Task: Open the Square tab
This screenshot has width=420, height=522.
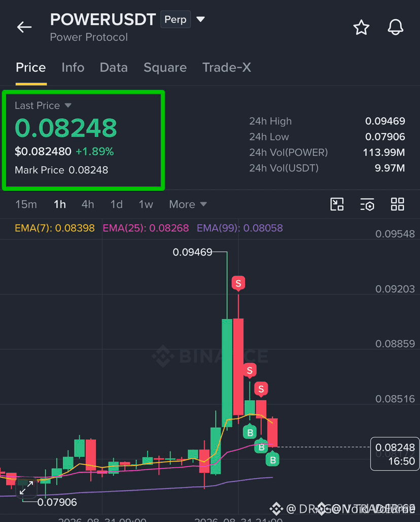Action: [165, 68]
